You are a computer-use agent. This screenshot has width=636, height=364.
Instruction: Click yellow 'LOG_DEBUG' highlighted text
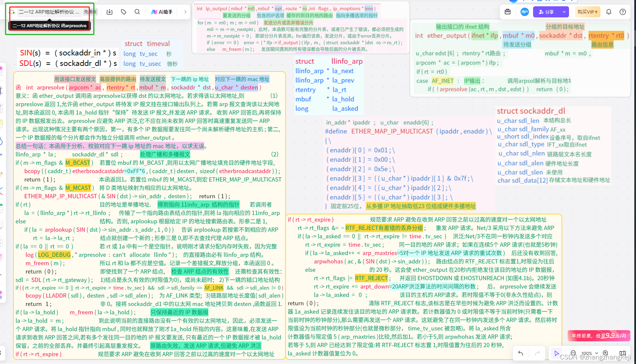[54, 255]
